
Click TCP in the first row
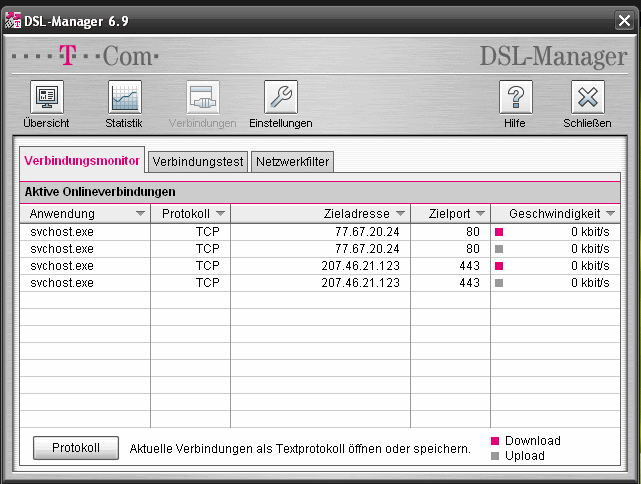tap(208, 232)
